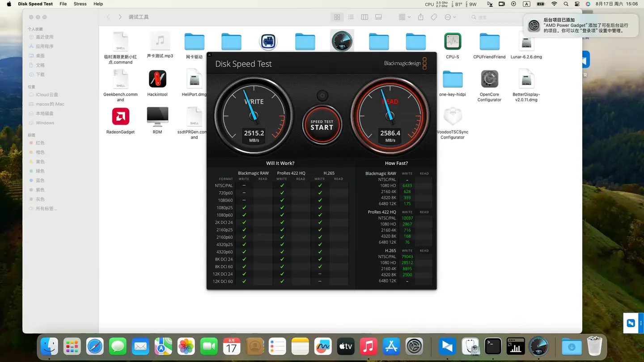644x362 pixels.
Task: Switch Finder to gallery view
Action: coord(378,17)
